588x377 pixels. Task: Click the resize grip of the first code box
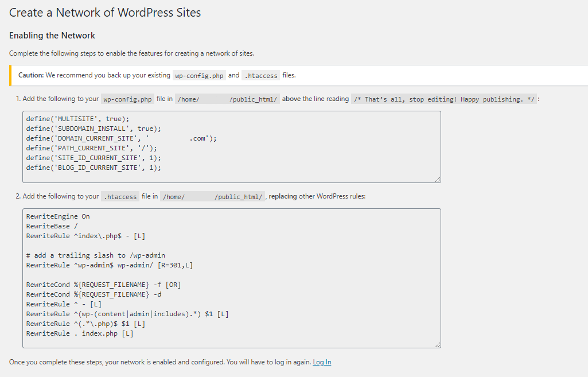(438, 178)
